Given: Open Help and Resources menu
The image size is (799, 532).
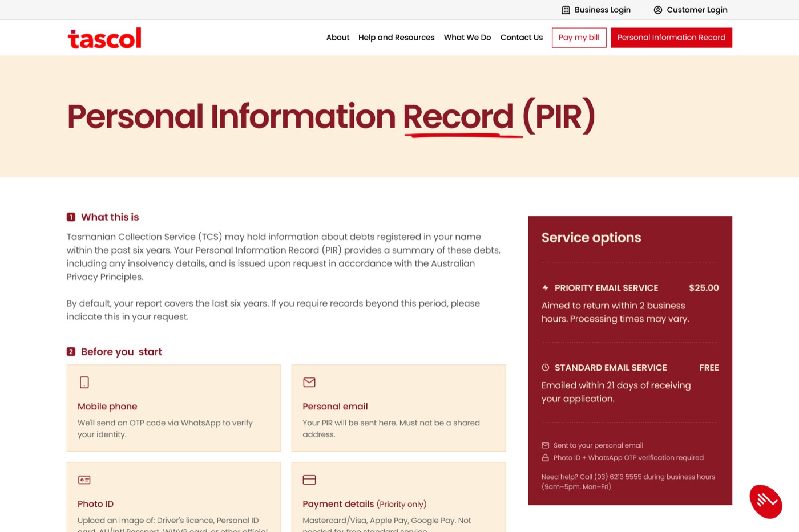Looking at the screenshot, I should pos(396,38).
